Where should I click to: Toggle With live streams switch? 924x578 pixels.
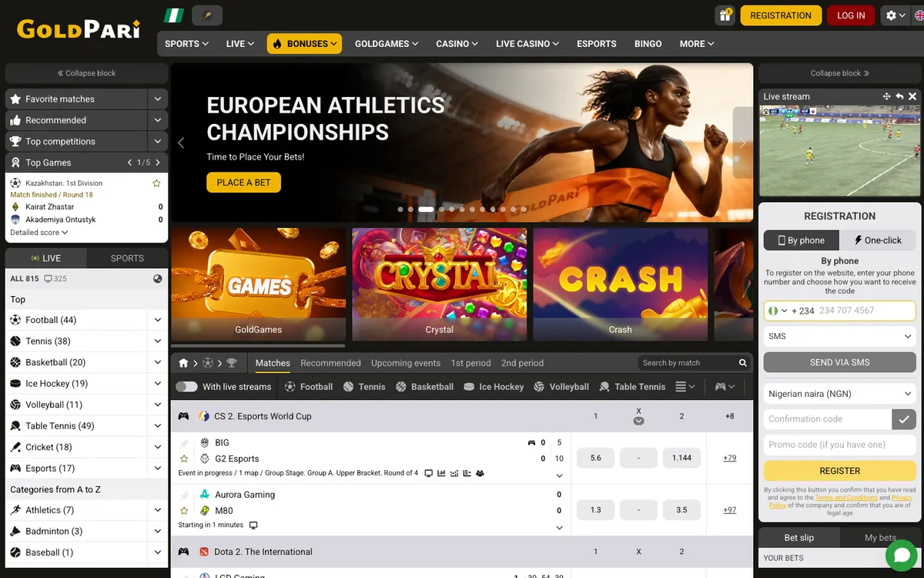[186, 387]
